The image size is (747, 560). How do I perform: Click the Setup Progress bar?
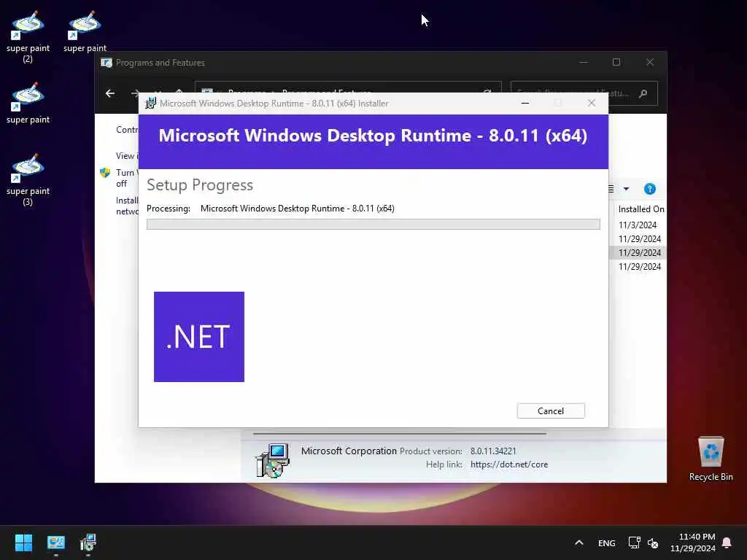pos(373,225)
